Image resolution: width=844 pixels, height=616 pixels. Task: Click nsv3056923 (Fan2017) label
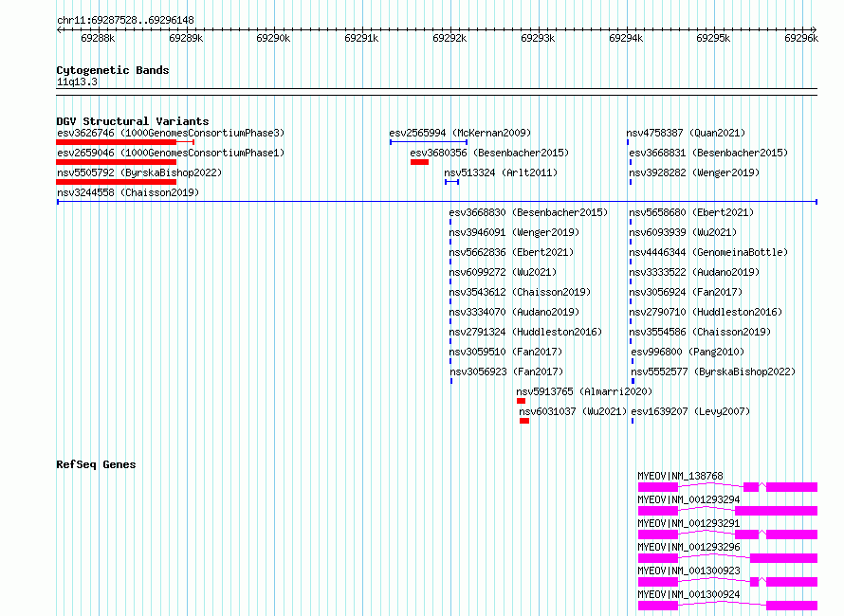(x=506, y=371)
